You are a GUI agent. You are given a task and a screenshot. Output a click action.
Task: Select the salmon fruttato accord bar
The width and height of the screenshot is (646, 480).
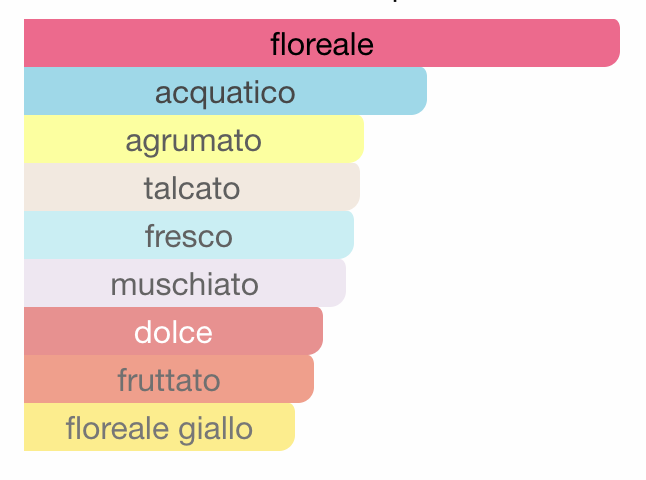pyautogui.click(x=169, y=379)
